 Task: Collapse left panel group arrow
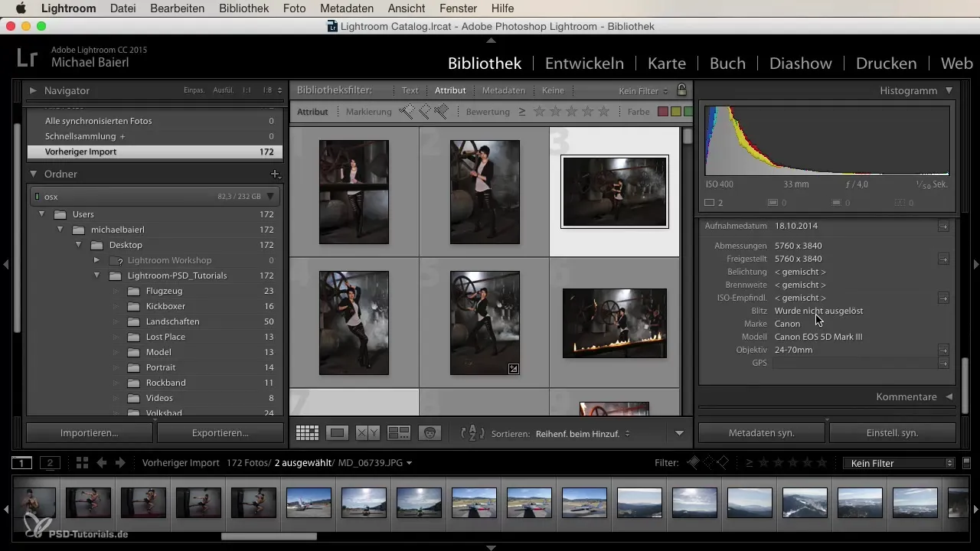pos(5,264)
